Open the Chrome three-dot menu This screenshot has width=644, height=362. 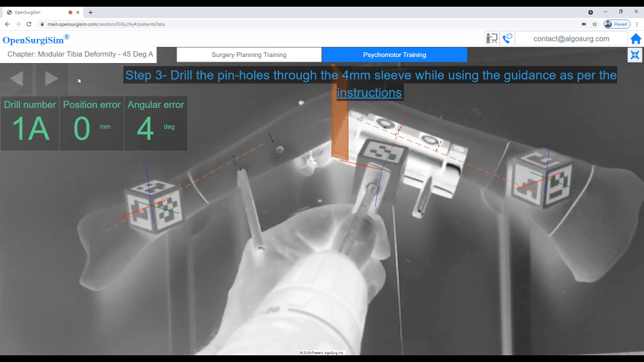point(637,24)
